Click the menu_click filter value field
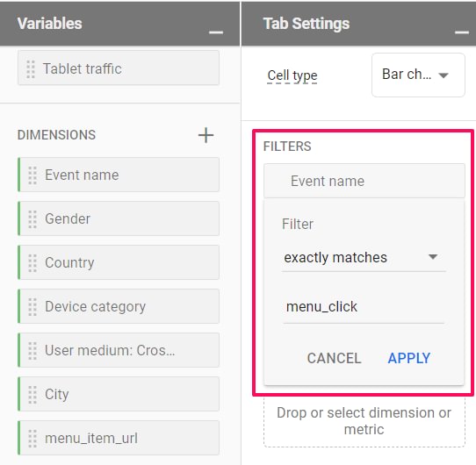Screen dimensions: 476x465 click(x=364, y=307)
